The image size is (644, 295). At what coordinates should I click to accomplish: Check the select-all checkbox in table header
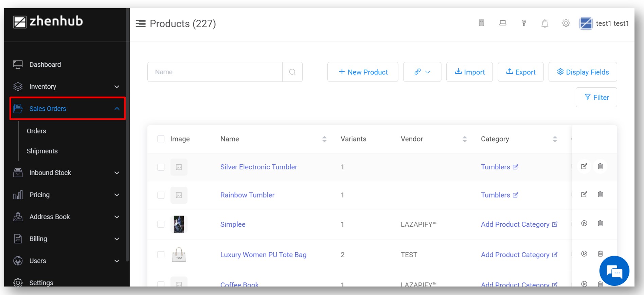coord(161,139)
